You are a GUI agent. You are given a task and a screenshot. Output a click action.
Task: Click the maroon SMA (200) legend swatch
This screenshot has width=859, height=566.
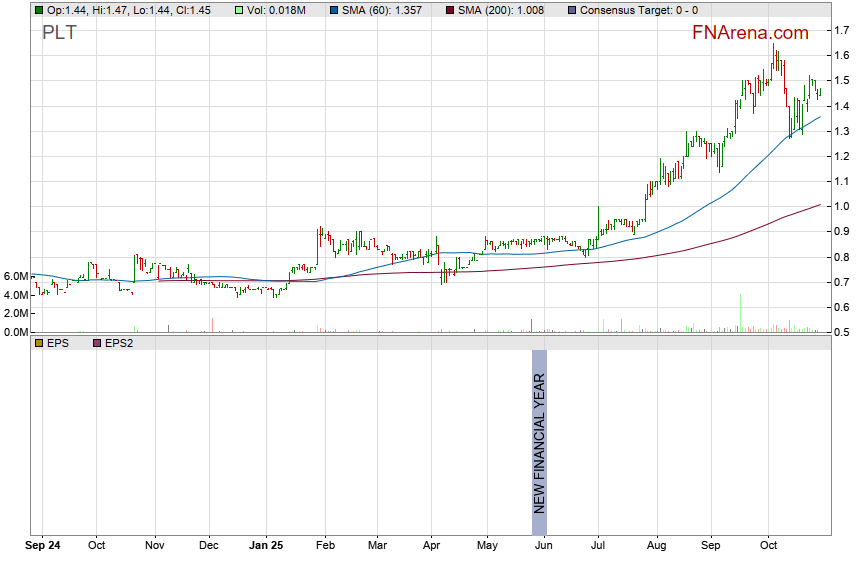tap(449, 10)
